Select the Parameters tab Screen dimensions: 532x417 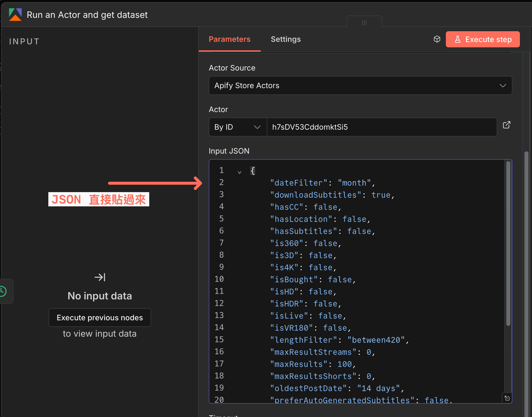tap(229, 39)
